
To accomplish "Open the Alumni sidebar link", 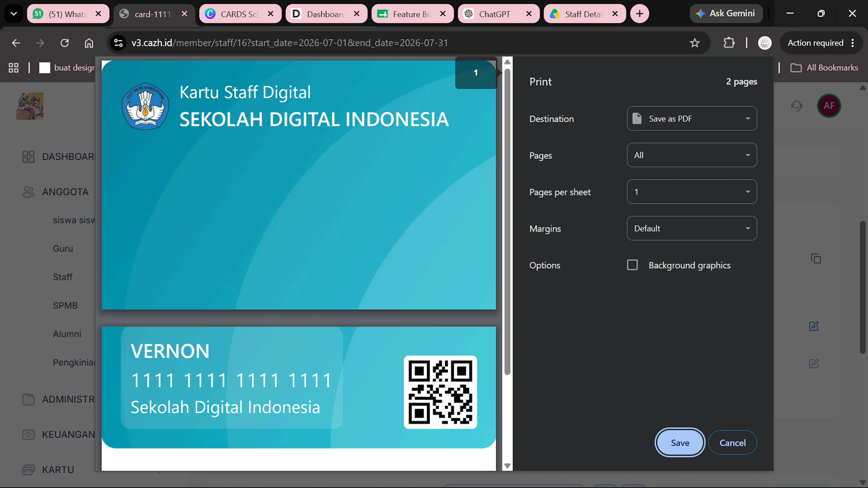I will 67,334.
